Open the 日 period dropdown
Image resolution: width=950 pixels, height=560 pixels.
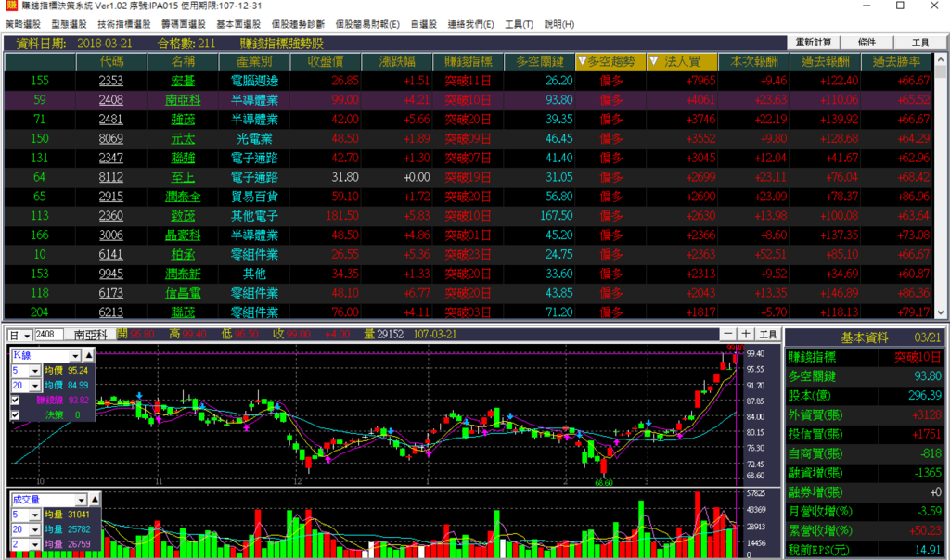click(x=27, y=336)
